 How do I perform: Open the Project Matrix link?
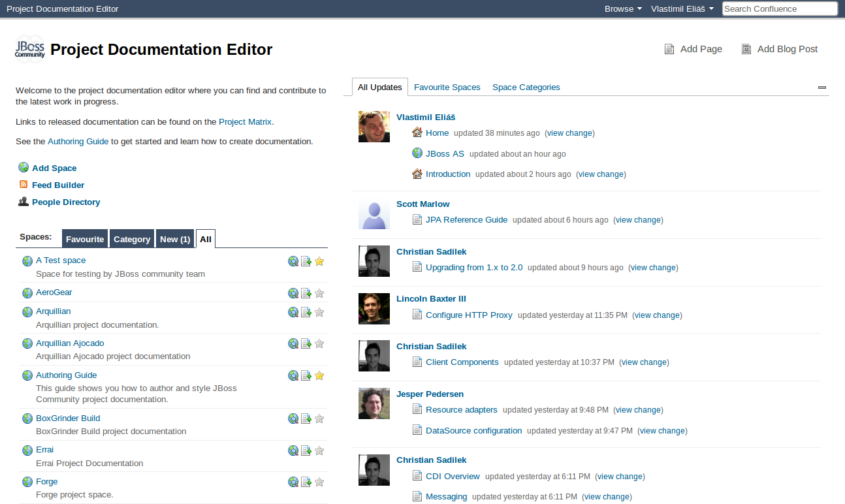[246, 121]
